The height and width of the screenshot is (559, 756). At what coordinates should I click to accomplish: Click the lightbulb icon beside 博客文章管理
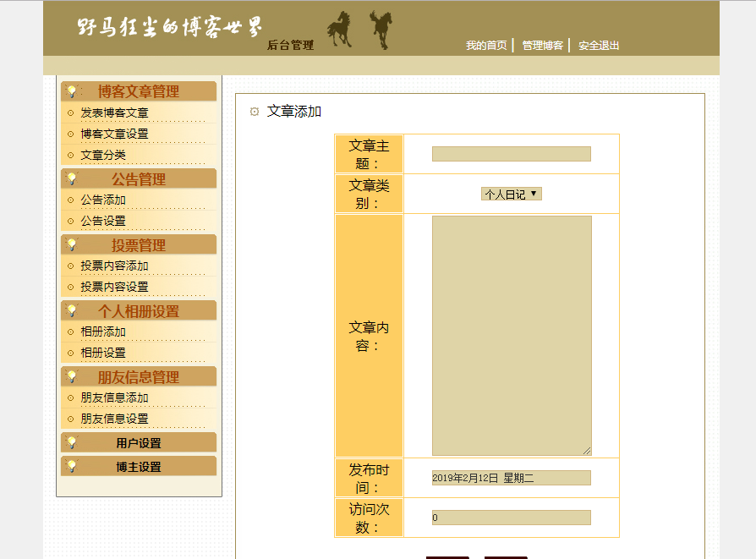point(71,90)
